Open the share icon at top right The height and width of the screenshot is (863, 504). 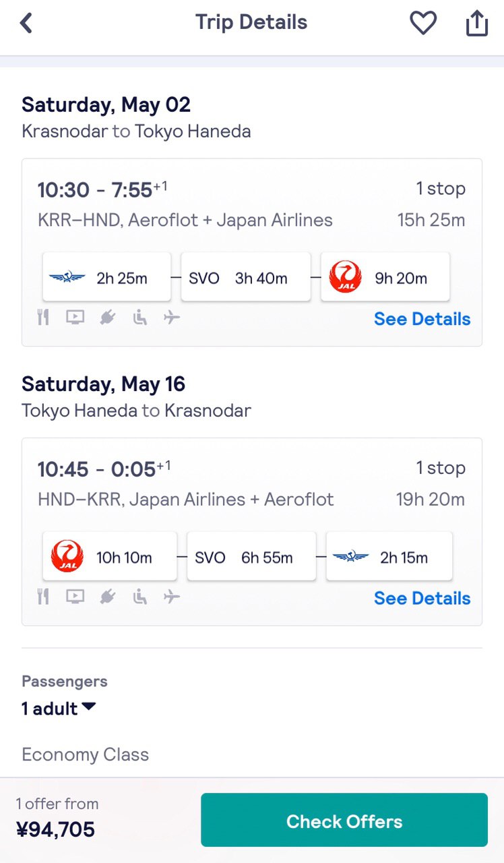tap(476, 24)
